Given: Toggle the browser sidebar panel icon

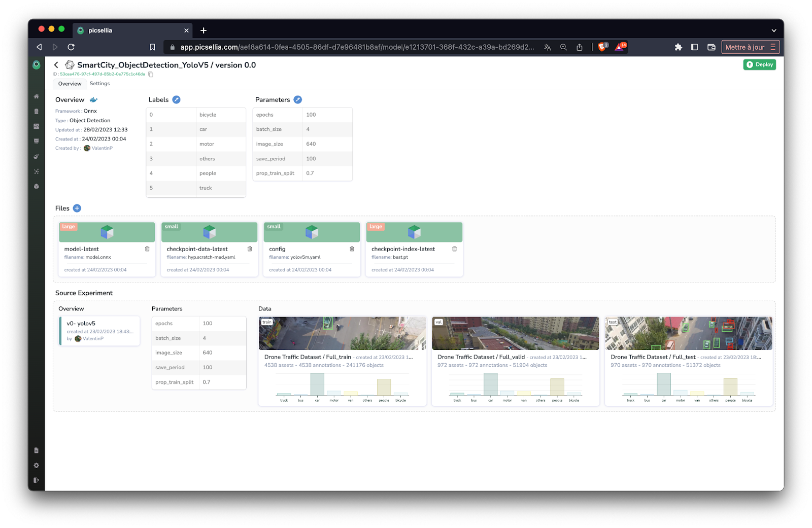Looking at the screenshot, I should coord(695,47).
